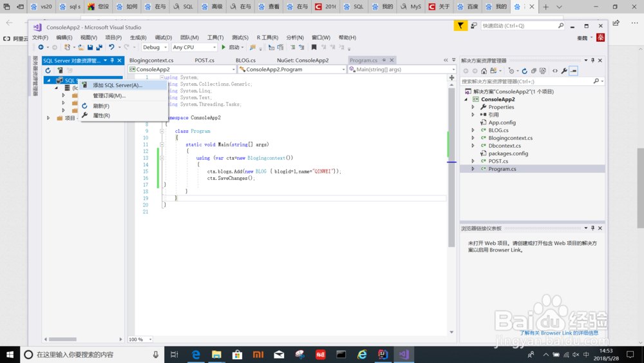Image resolution: width=644 pixels, height=363 pixels.
Task: Click the Bookmark icon in the toolbar
Action: [x=314, y=47]
